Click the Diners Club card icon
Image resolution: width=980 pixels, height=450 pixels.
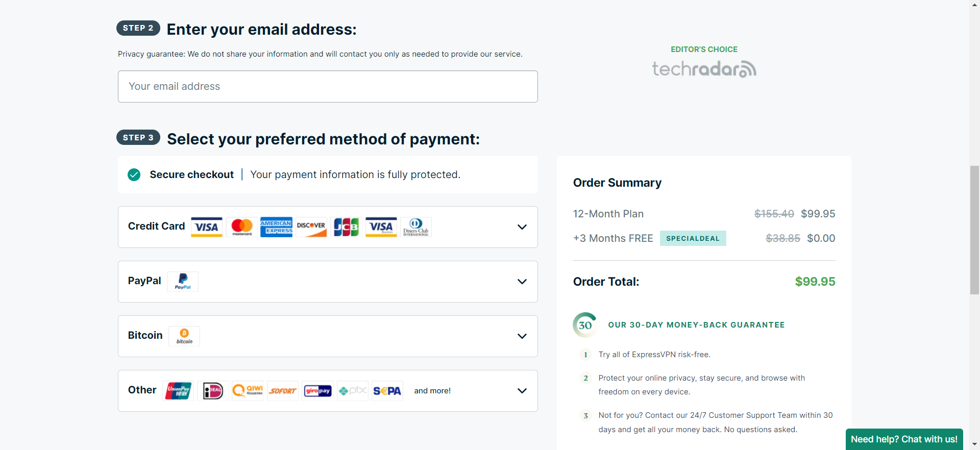[x=416, y=227]
